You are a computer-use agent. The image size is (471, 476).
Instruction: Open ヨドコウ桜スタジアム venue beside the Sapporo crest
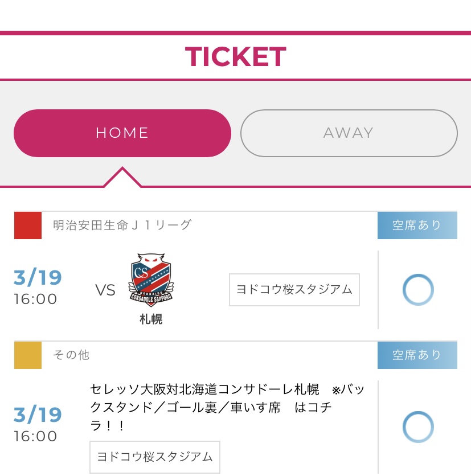tap(294, 290)
